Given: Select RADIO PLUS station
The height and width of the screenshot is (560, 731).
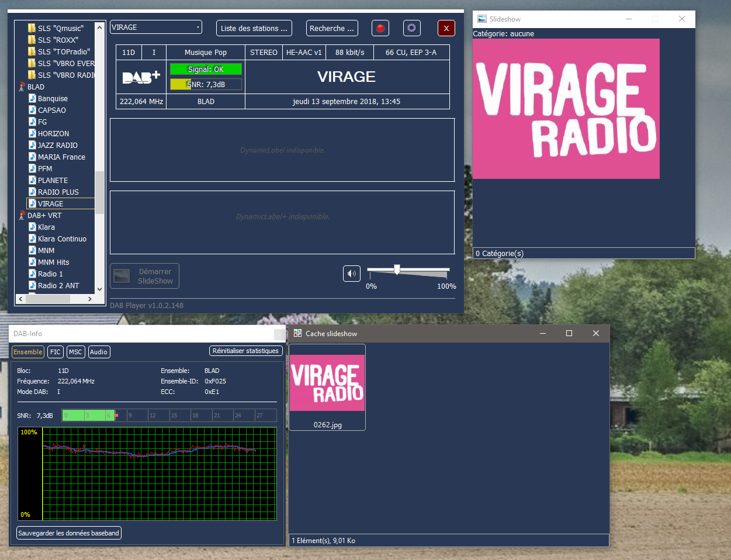Looking at the screenshot, I should 58,192.
